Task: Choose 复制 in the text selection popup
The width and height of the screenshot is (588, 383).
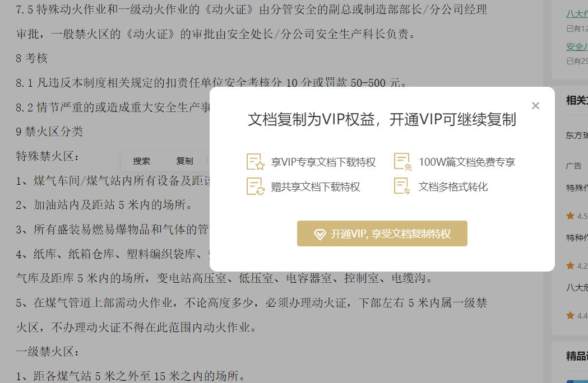Action: (184, 161)
